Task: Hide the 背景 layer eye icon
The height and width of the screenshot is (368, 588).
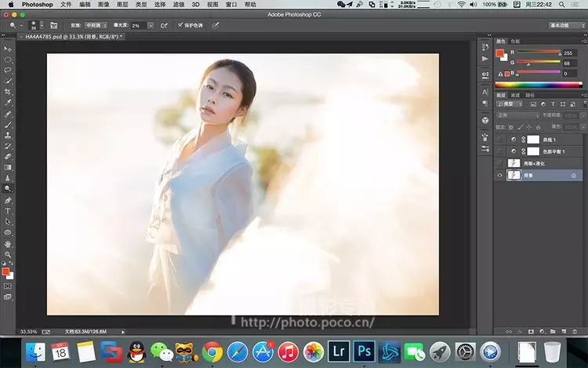Action: pyautogui.click(x=499, y=175)
